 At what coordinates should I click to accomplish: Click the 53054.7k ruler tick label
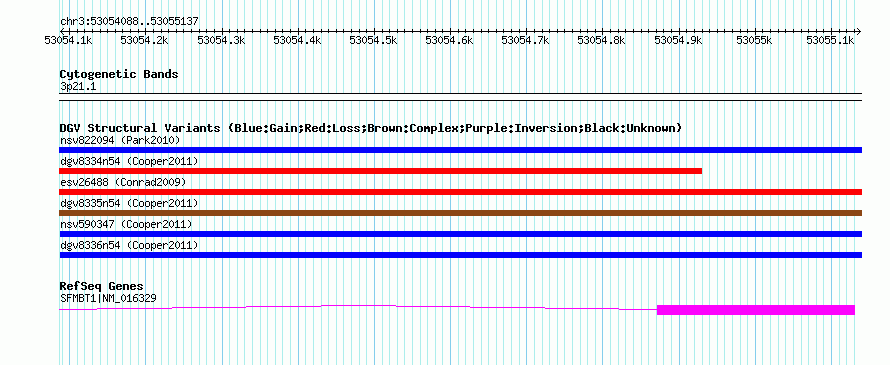pyautogui.click(x=526, y=41)
